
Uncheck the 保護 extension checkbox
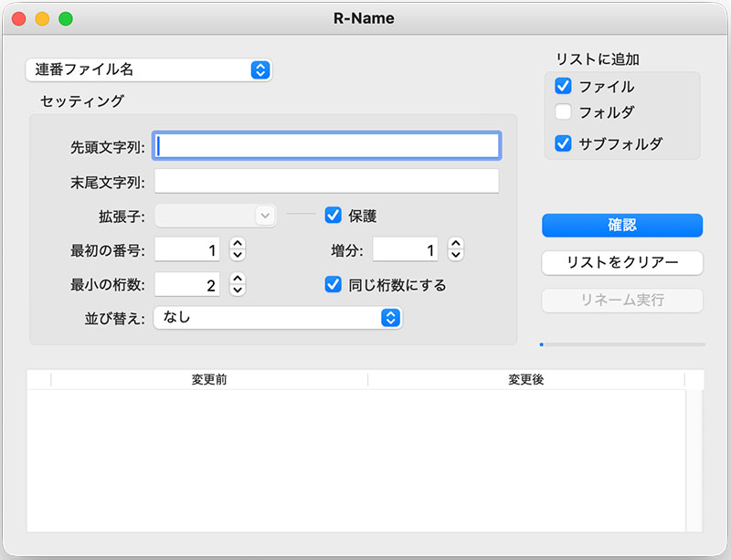pyautogui.click(x=334, y=216)
